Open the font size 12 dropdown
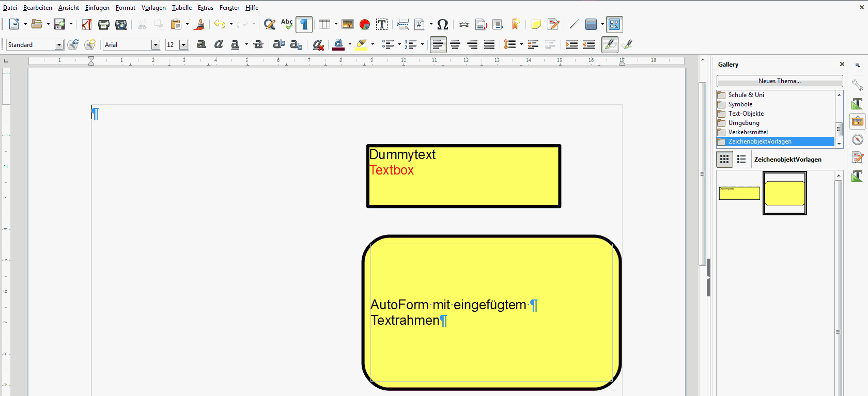The image size is (868, 396). coord(183,45)
